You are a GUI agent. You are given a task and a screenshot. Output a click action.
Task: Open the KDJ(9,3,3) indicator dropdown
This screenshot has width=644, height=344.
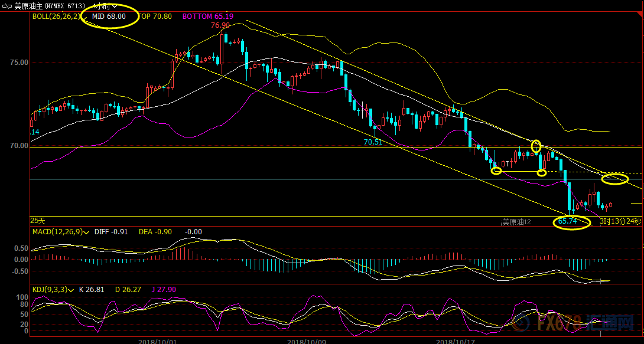70,290
